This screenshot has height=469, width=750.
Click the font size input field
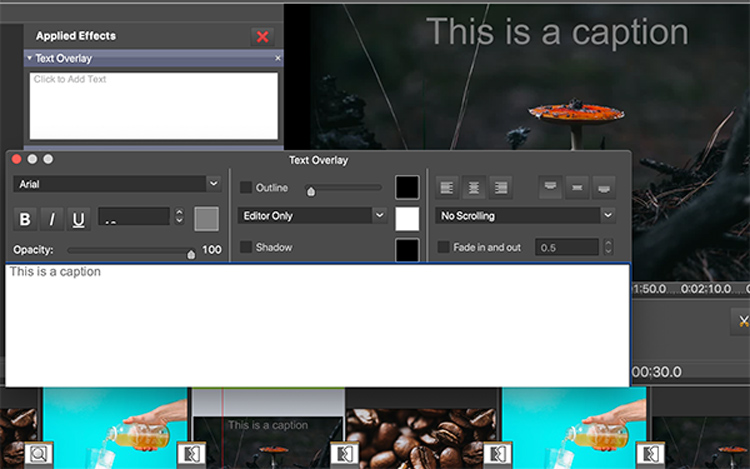pos(134,216)
